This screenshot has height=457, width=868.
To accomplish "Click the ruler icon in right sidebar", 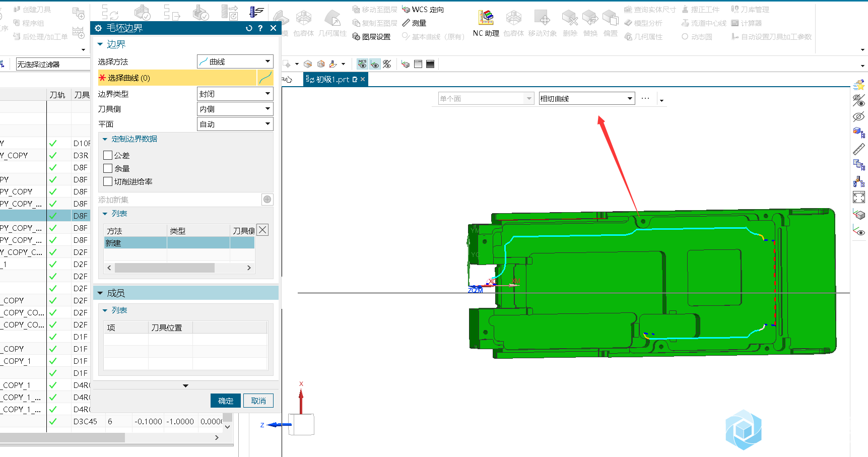I will coord(859,149).
